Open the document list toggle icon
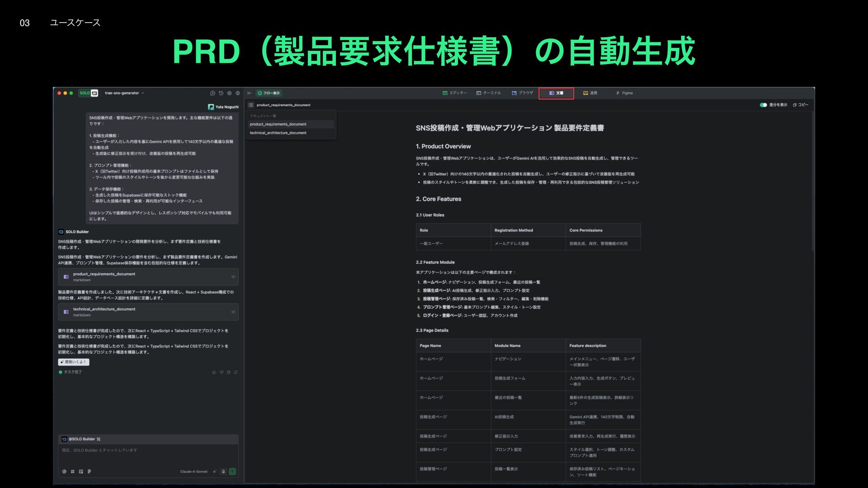The image size is (868, 488). pyautogui.click(x=250, y=105)
